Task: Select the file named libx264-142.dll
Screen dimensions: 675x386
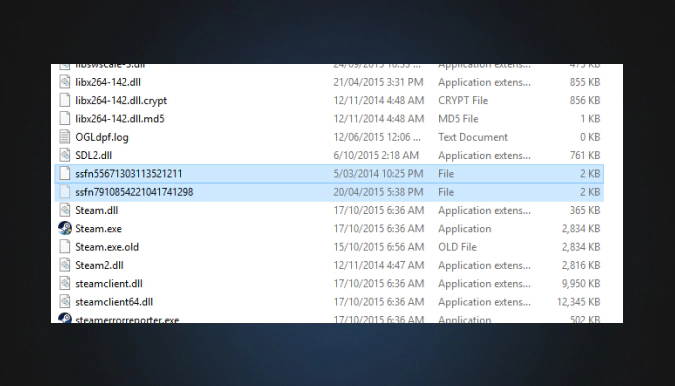Action: click(x=108, y=82)
